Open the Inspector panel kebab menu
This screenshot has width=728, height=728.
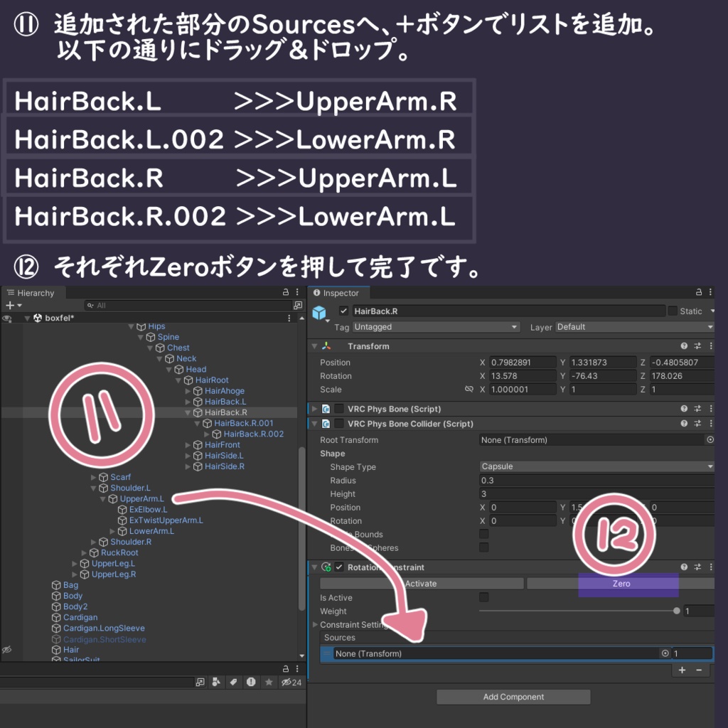pyautogui.click(x=710, y=292)
